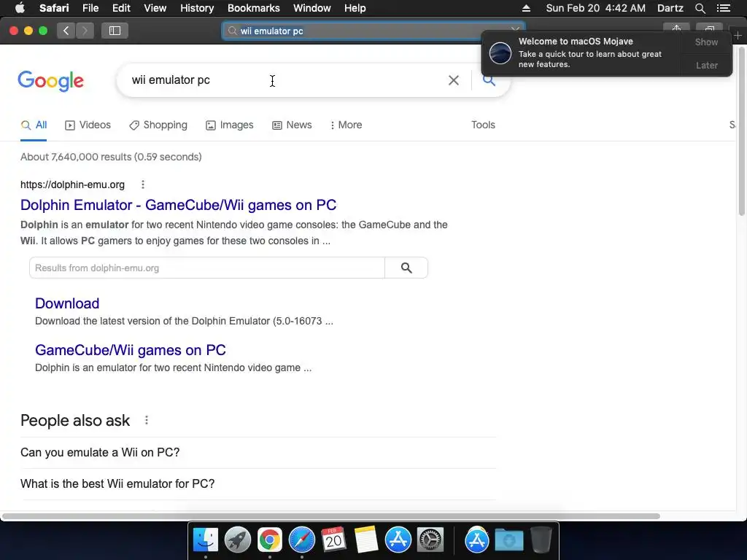Open Downloads folder in Dock
Viewport: 747px width, 560px height.
click(508, 540)
